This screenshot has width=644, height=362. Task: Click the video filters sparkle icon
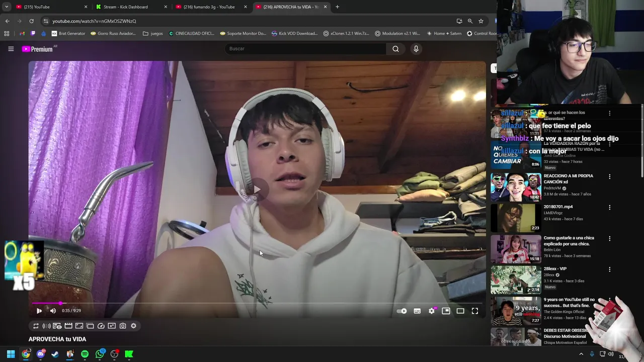pos(112,326)
